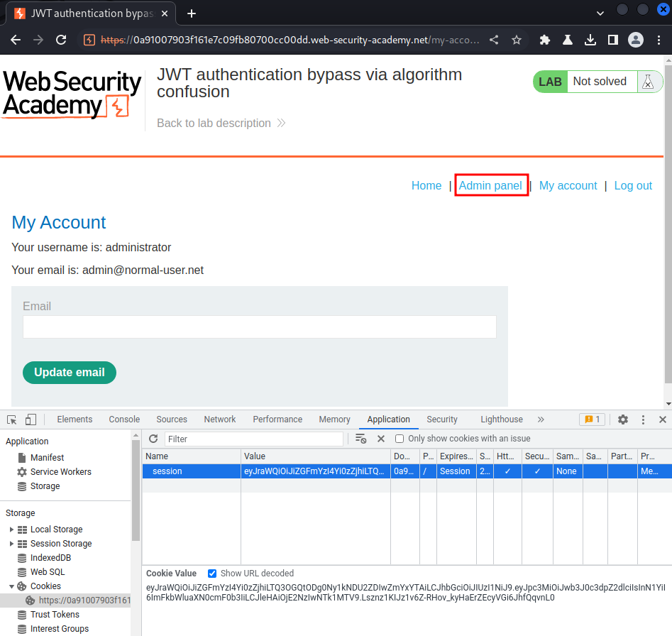
Task: Open the Chrome three-dot menu
Action: pos(659,40)
